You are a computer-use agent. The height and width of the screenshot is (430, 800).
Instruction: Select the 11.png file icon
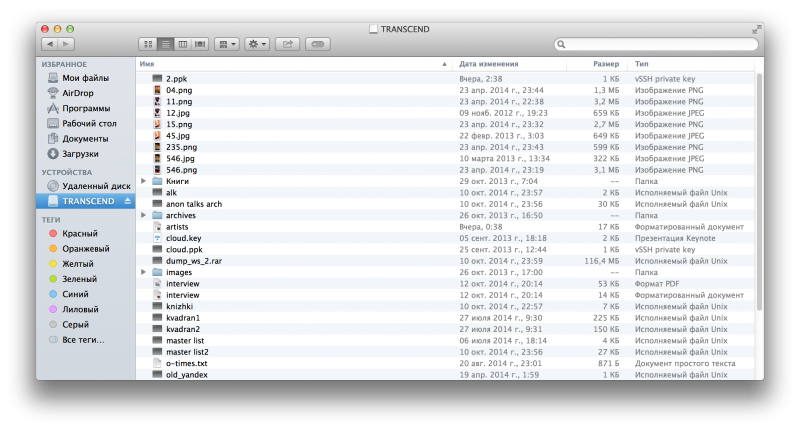[x=157, y=102]
